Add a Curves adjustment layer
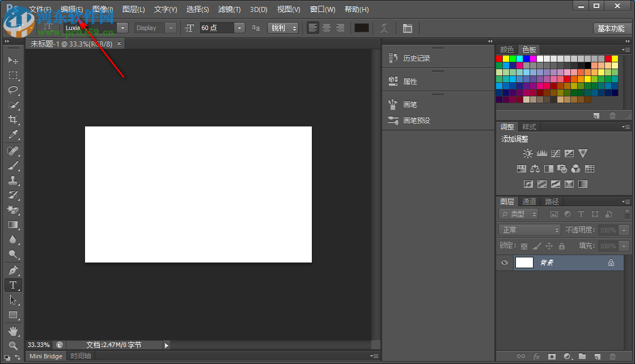Viewport: 635px width, 364px height. tap(556, 153)
